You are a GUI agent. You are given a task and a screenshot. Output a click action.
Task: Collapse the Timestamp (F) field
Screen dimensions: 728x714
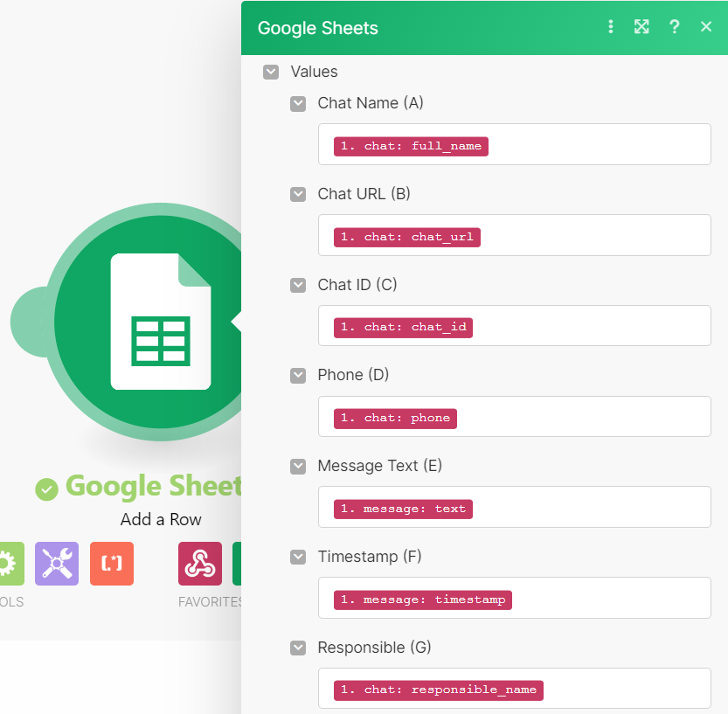coord(297,557)
